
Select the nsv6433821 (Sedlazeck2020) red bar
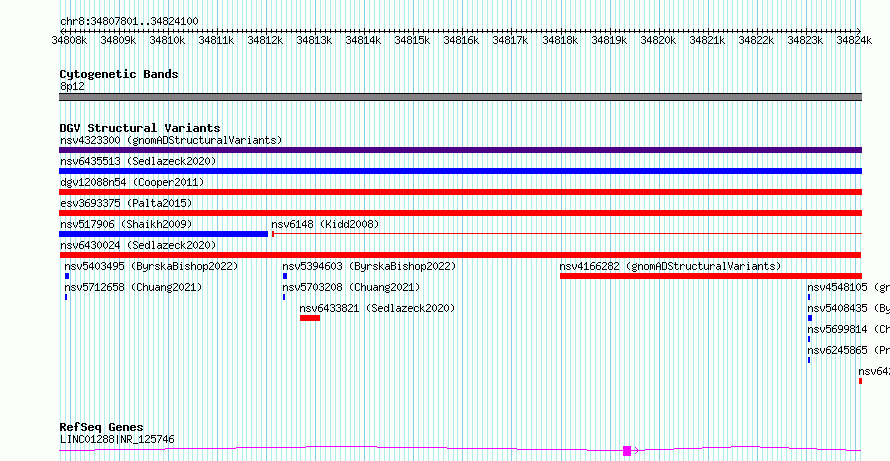310,318
